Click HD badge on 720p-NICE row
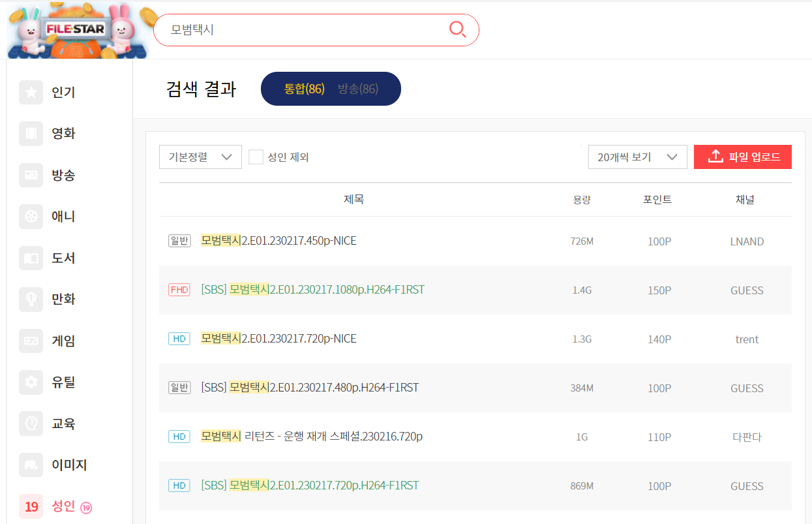 [x=179, y=339]
